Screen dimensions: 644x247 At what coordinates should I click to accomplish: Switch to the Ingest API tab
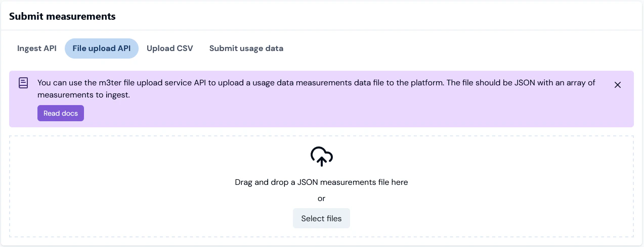pos(37,48)
